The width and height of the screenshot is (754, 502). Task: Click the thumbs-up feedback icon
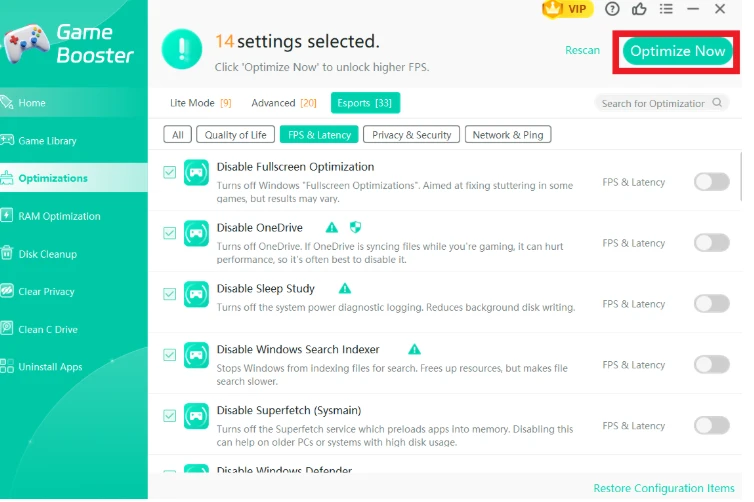[x=639, y=9]
